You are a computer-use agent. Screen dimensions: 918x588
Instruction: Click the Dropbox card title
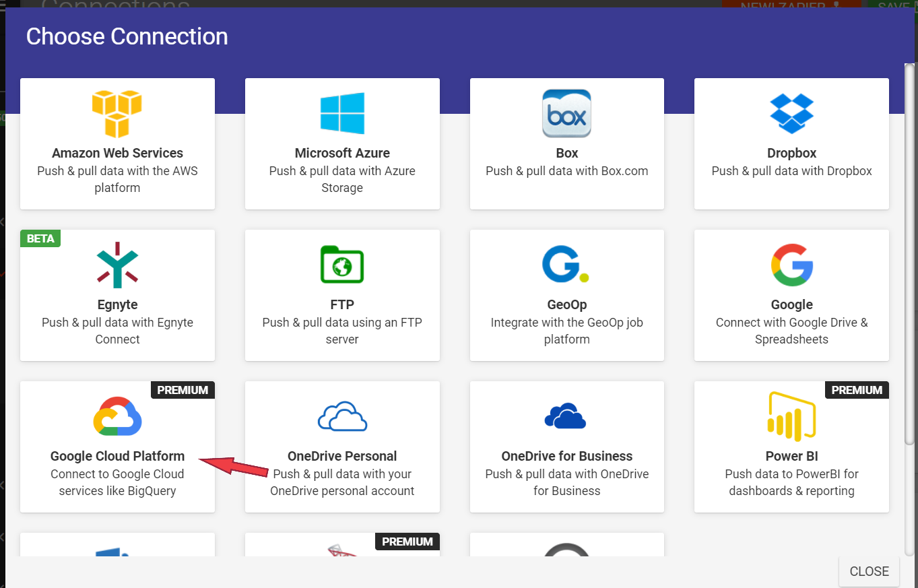click(791, 153)
